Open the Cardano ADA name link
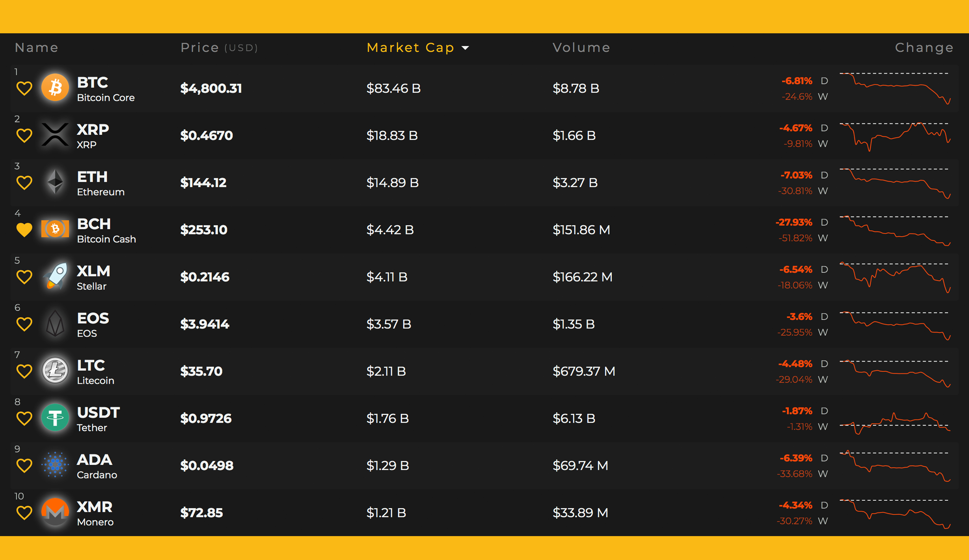Image resolution: width=969 pixels, height=560 pixels. click(x=94, y=460)
